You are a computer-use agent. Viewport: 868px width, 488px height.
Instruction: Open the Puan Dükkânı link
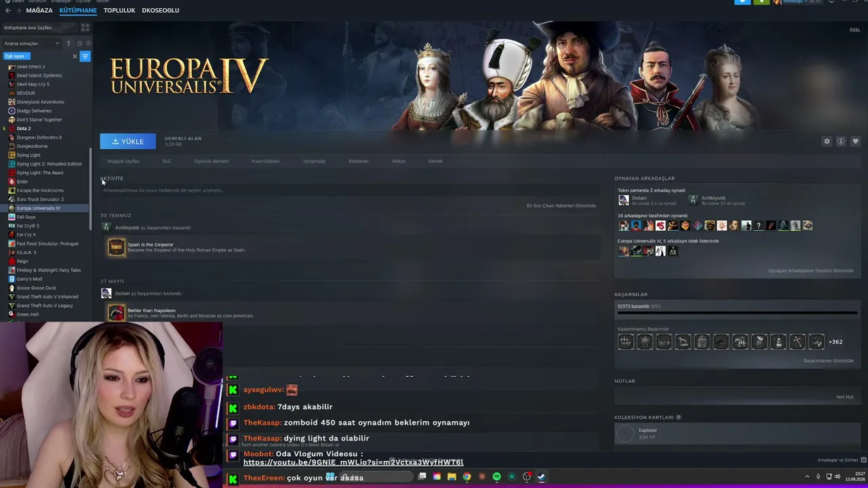(266, 161)
